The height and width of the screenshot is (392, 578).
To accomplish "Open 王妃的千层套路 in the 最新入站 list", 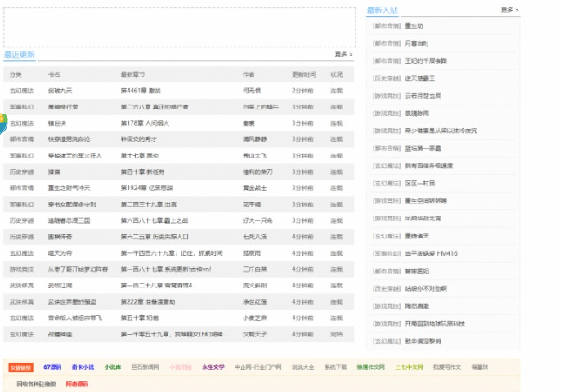I will click(426, 60).
